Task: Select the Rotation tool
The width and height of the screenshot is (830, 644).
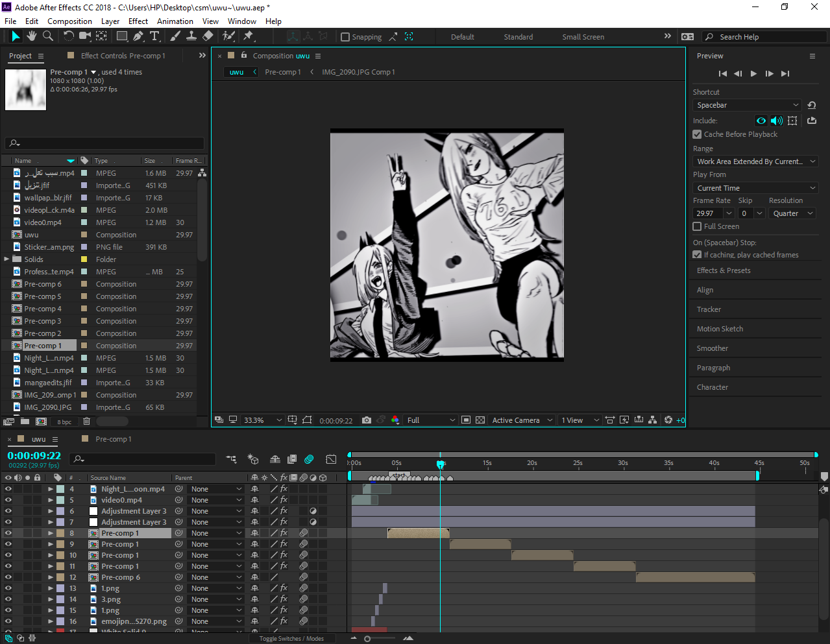Action: point(69,36)
